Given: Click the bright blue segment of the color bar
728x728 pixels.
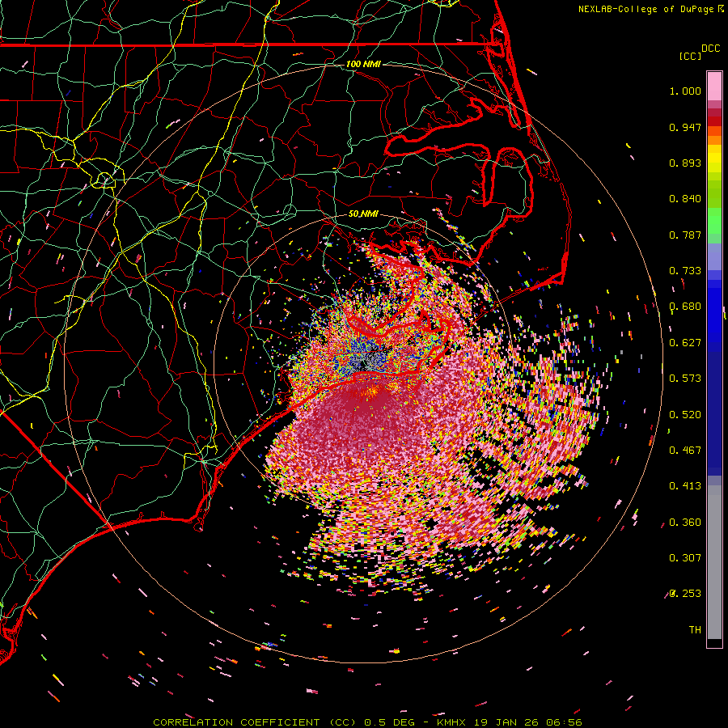Looking at the screenshot, I should (x=714, y=311).
